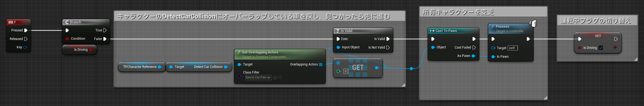This screenshot has width=644, height=106.
Task: Click the As Pawn output pin
Action: pos(474,56)
